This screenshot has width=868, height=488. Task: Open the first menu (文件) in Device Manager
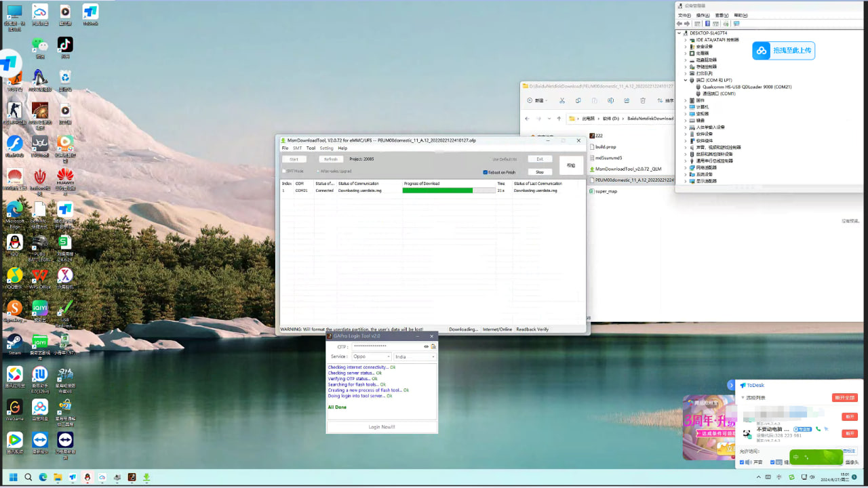(x=684, y=15)
